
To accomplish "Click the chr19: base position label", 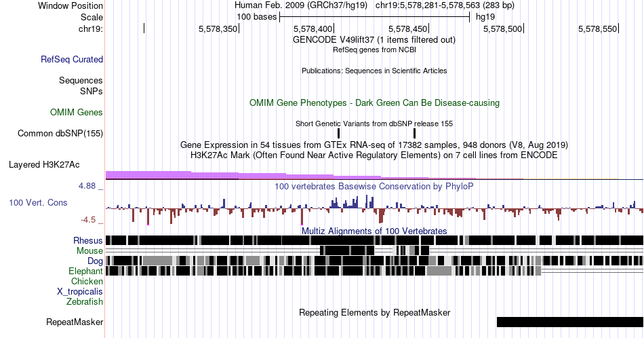I will click(x=90, y=29).
